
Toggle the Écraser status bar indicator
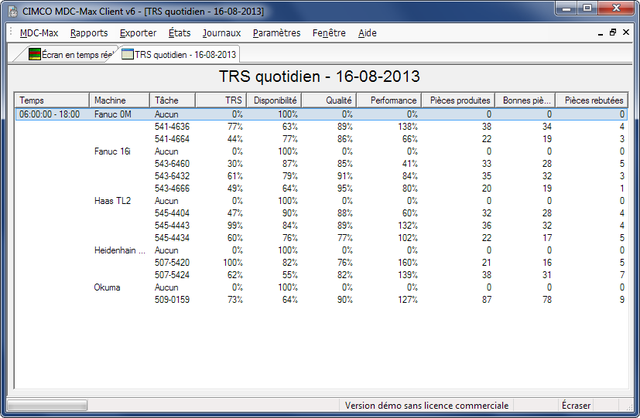click(x=576, y=405)
